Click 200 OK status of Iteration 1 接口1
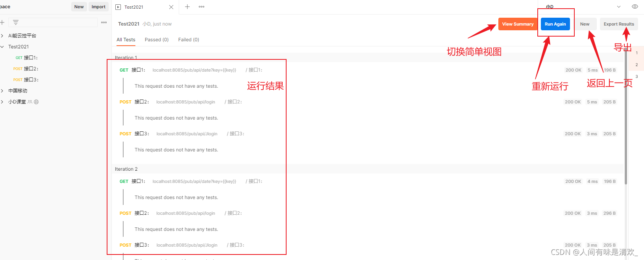 [573, 70]
